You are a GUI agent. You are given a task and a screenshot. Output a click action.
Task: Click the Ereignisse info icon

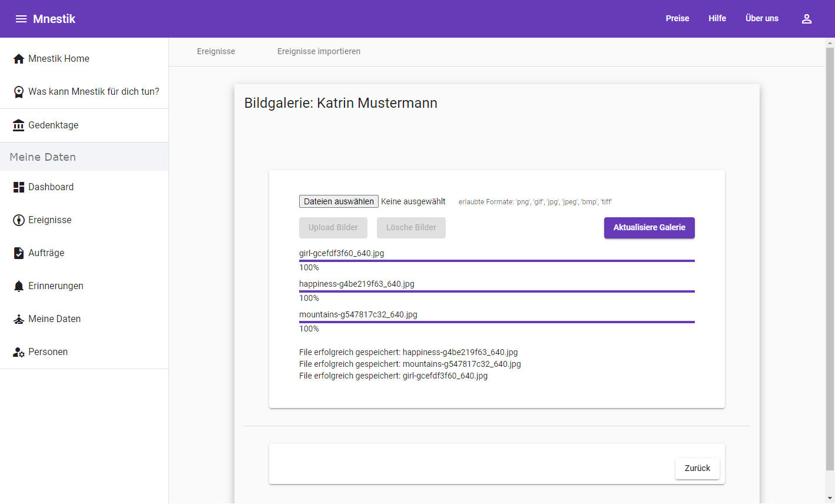19,220
